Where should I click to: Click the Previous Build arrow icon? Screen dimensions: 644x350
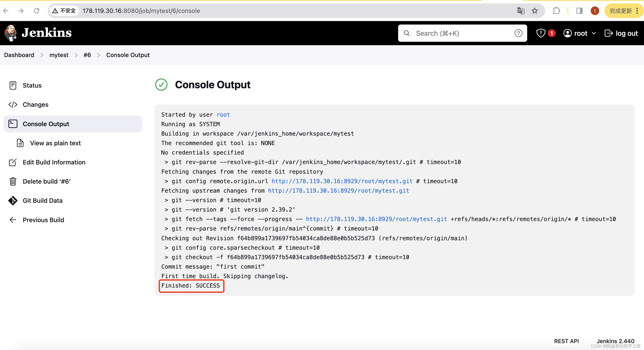coord(12,220)
